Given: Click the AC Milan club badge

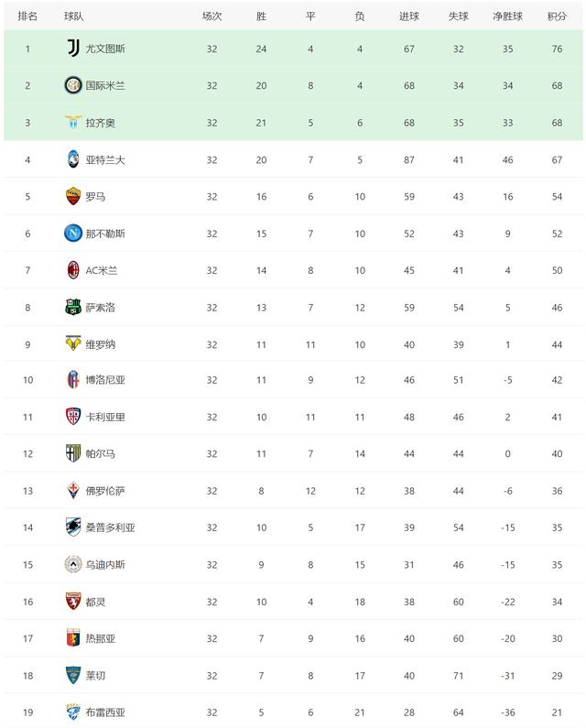Looking at the screenshot, I should 73,270.
